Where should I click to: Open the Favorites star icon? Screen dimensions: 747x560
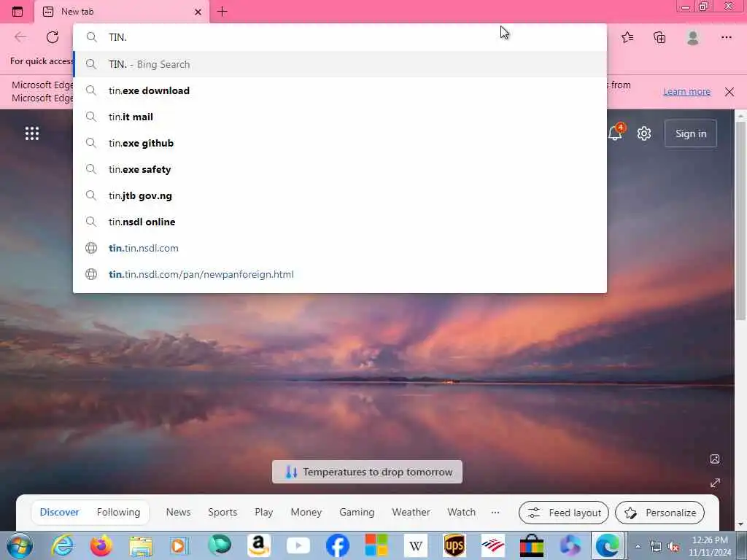(627, 37)
